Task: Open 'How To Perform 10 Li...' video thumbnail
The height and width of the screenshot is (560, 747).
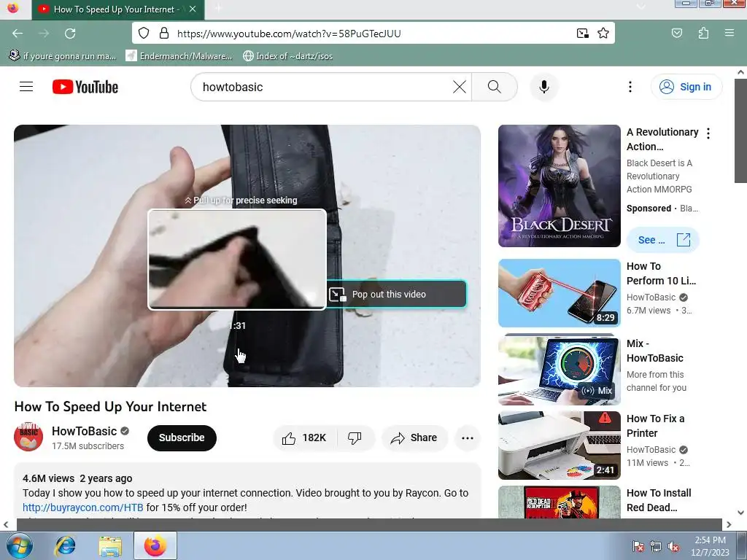Action: tap(560, 293)
